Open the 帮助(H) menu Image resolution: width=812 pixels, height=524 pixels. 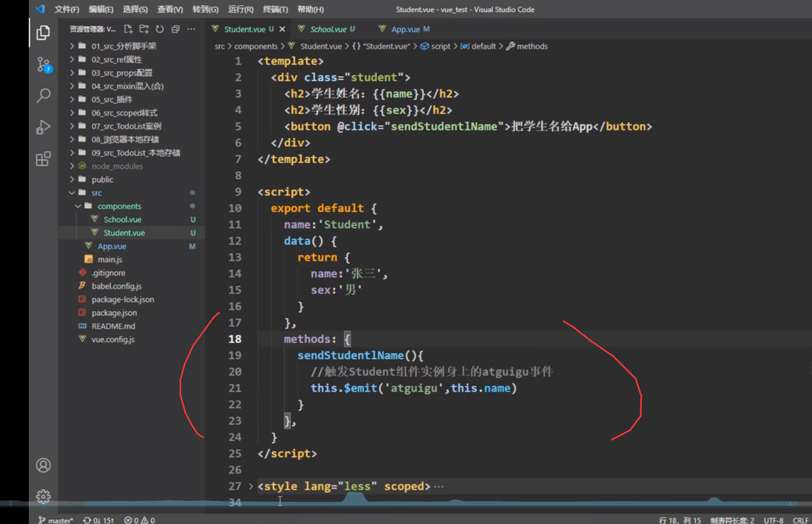310,9
